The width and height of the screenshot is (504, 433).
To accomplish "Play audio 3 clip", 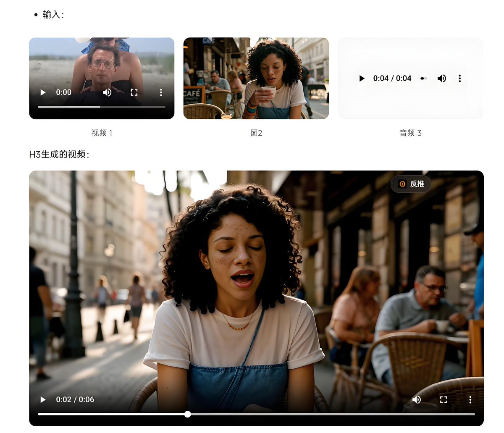I will click(362, 79).
